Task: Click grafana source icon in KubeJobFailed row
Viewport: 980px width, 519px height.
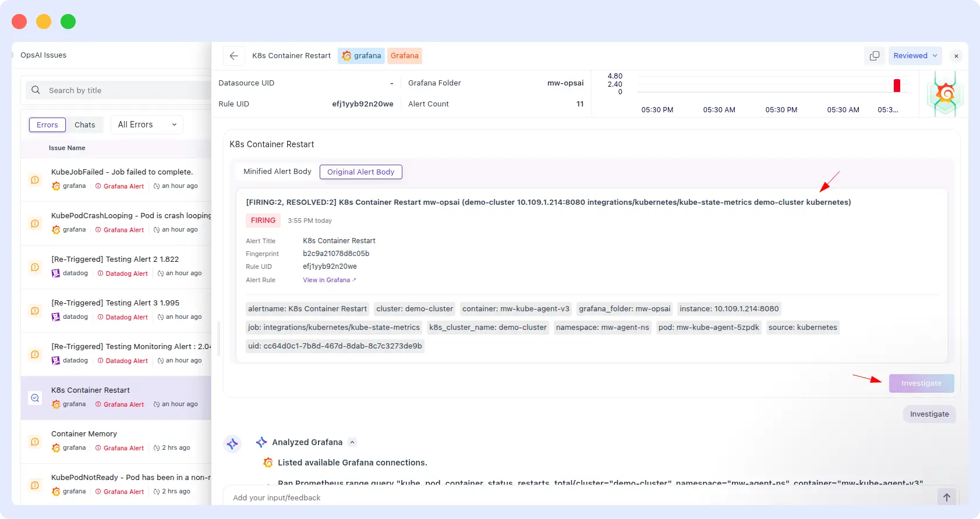Action: coord(56,186)
